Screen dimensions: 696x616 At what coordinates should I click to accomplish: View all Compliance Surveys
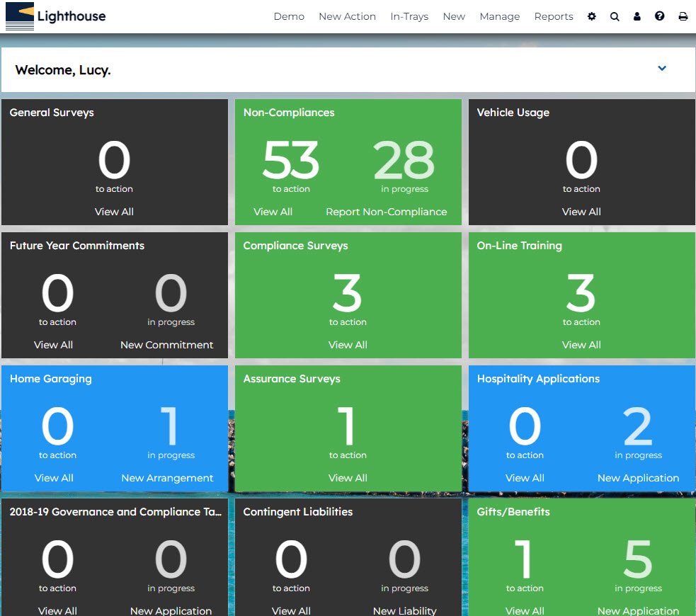pyautogui.click(x=348, y=345)
